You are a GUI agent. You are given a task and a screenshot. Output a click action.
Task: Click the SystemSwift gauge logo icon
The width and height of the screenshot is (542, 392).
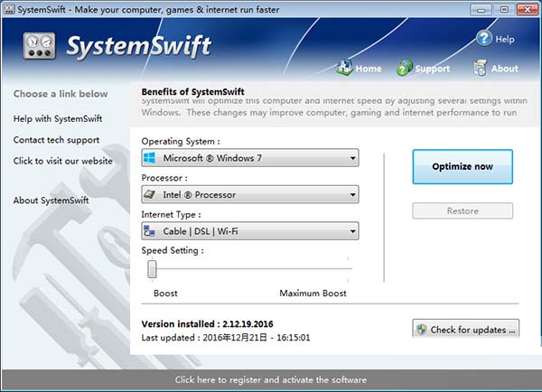(x=40, y=45)
